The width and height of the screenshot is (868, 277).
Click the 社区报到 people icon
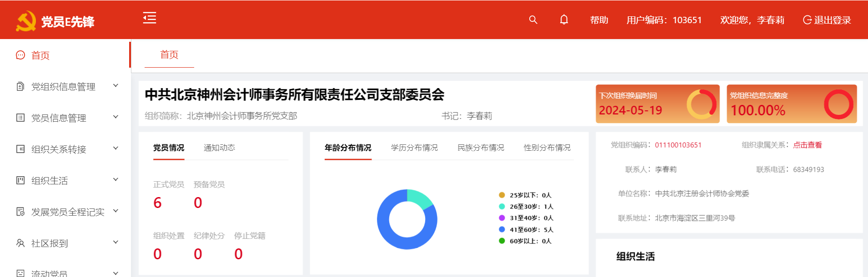tap(20, 243)
